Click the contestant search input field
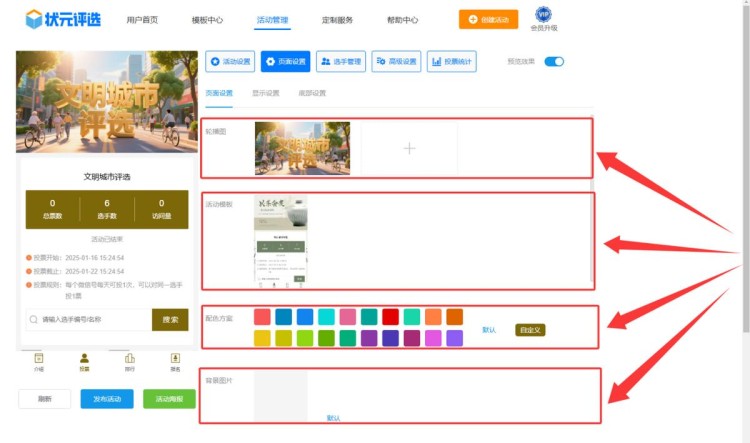The height and width of the screenshot is (443, 750). [x=90, y=320]
